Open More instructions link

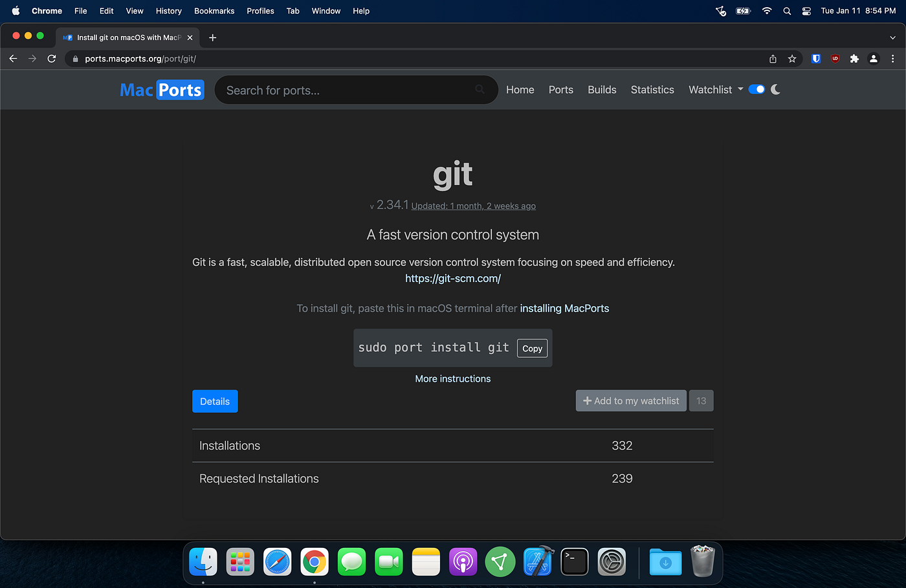pyautogui.click(x=453, y=378)
